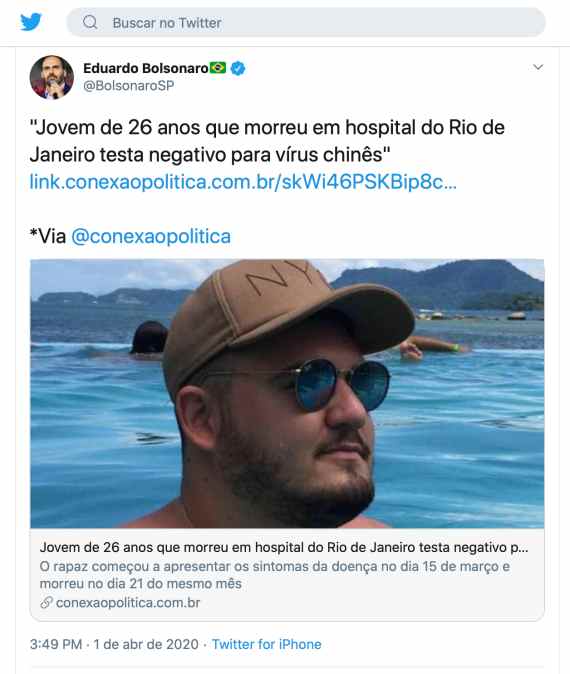Click the Brazil flag emoji
The width and height of the screenshot is (570, 674).
218,68
